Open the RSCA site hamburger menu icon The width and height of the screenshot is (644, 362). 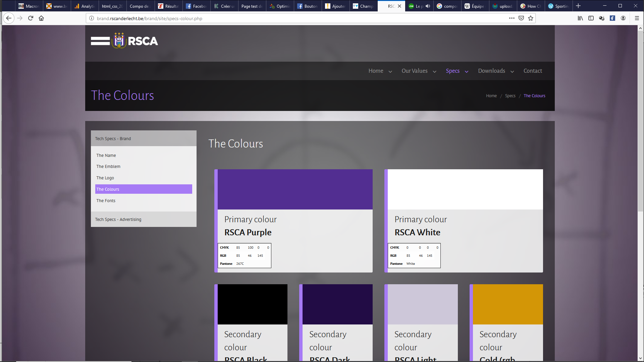pyautogui.click(x=100, y=41)
